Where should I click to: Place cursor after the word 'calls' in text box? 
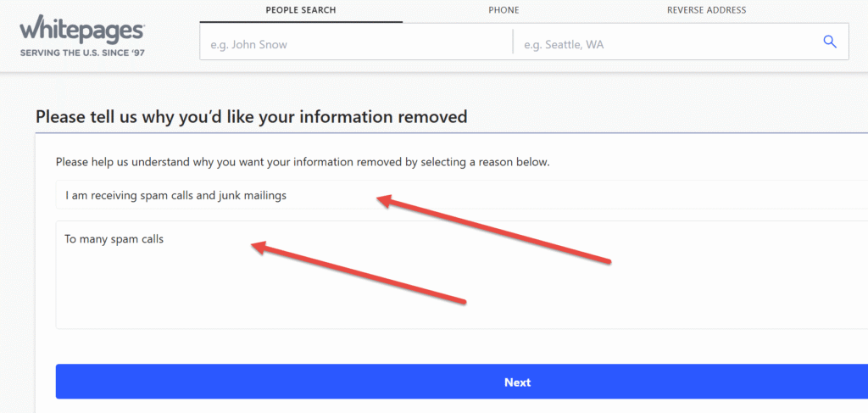[164, 240]
